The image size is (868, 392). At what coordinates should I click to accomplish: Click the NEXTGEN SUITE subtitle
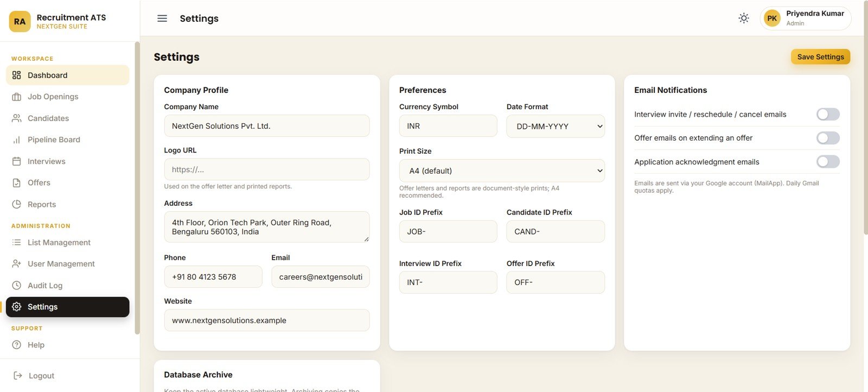(x=62, y=27)
